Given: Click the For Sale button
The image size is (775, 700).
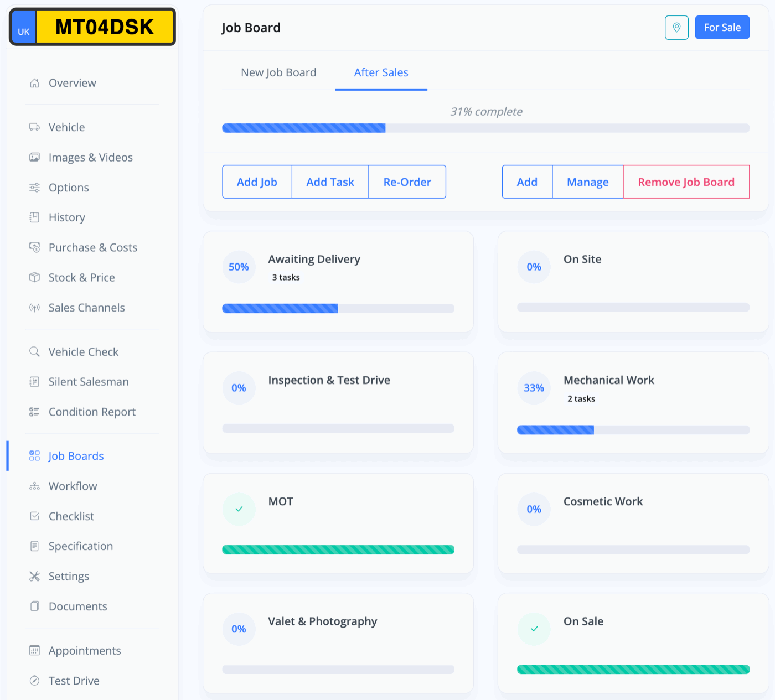Looking at the screenshot, I should (722, 28).
